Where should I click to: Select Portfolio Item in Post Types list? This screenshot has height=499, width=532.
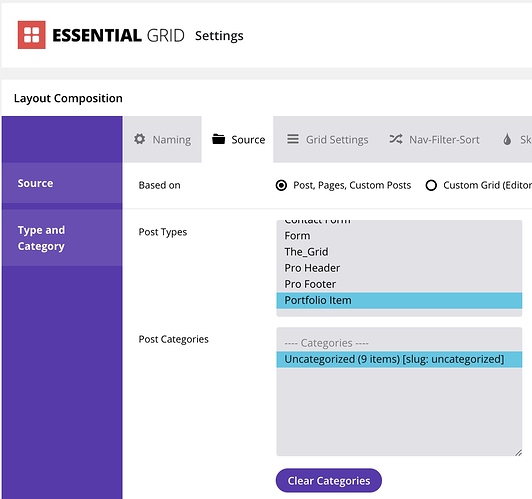pos(399,301)
